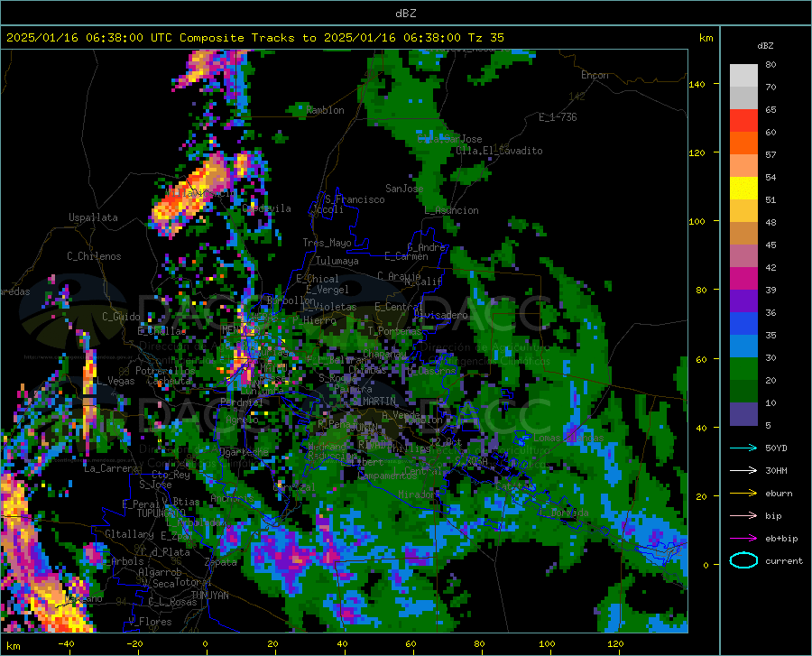Select the 35 dBZ blue swatch
Image resolution: width=812 pixels, height=656 pixels.
coord(743,324)
